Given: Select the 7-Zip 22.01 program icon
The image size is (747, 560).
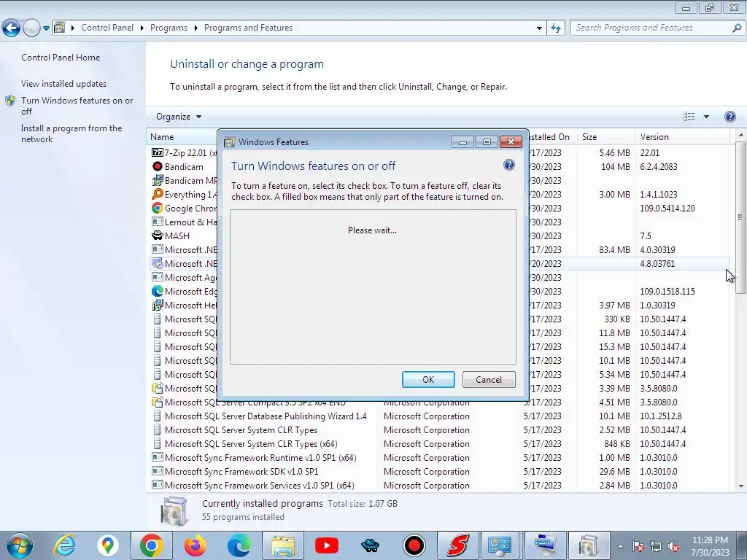Looking at the screenshot, I should (158, 153).
